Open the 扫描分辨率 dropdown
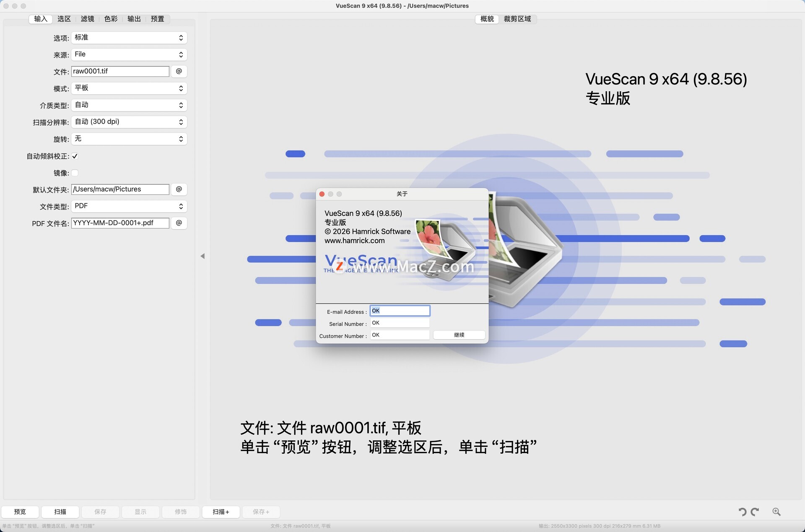Viewport: 805px width, 532px height. click(x=129, y=122)
